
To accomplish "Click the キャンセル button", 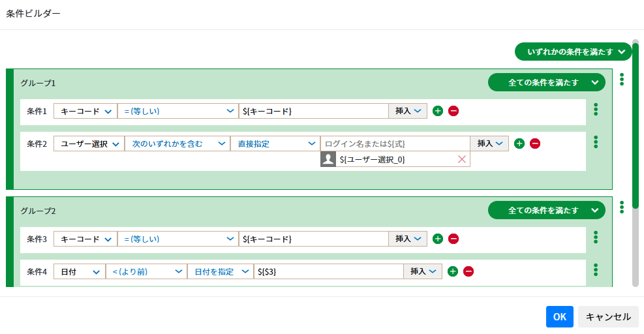I will coord(608,317).
